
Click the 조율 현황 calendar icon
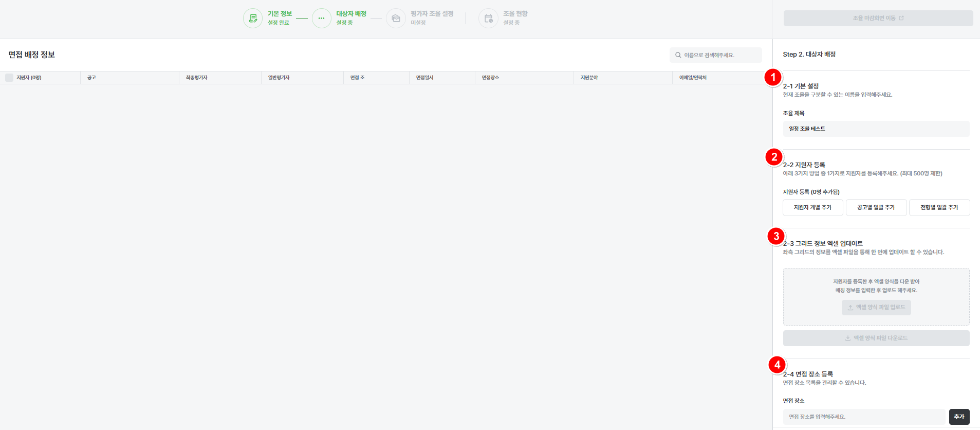pyautogui.click(x=488, y=19)
